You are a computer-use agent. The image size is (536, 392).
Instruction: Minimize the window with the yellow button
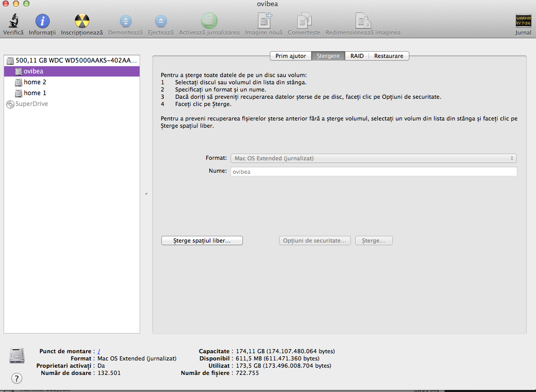[x=16, y=4]
